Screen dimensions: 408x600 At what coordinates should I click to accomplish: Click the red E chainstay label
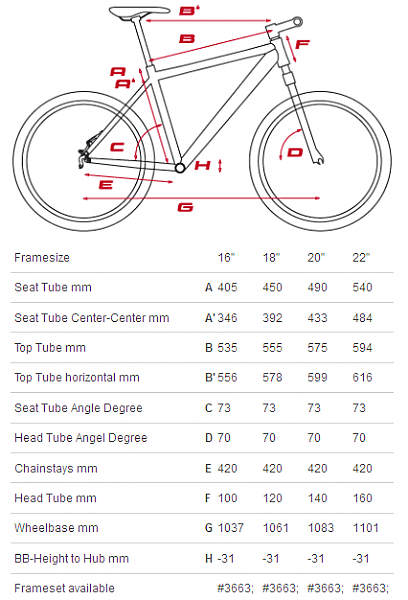point(106,185)
